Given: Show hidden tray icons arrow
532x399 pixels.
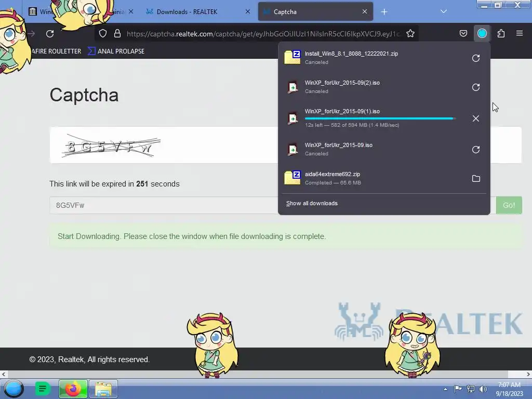Looking at the screenshot, I should coord(445,389).
